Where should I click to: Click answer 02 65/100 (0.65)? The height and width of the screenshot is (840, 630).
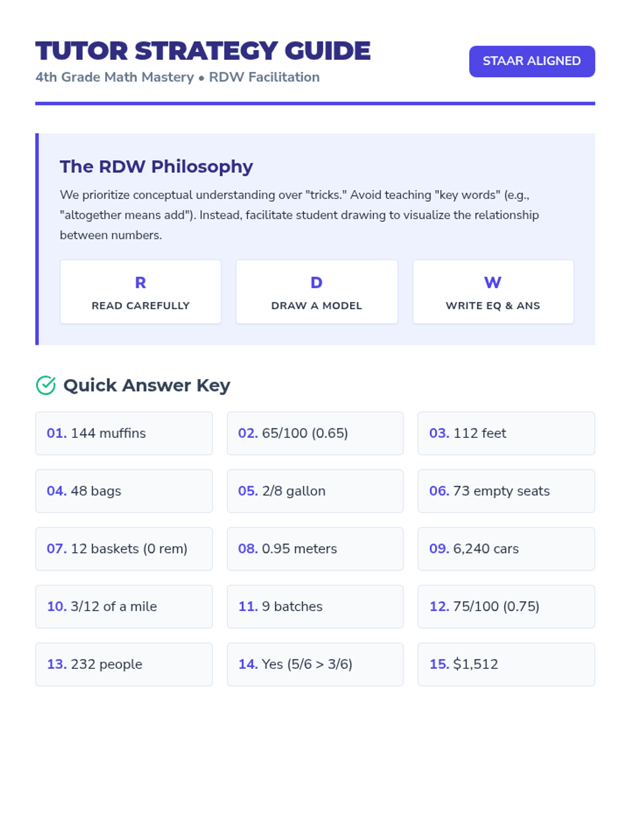click(x=315, y=433)
